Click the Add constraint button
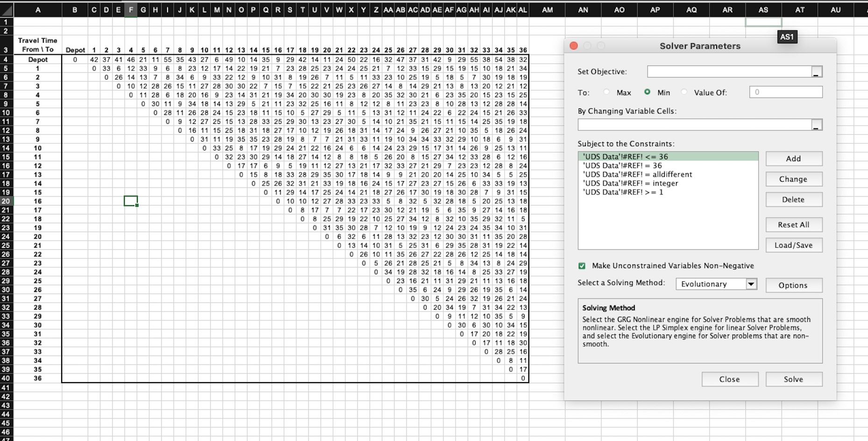 coord(794,158)
